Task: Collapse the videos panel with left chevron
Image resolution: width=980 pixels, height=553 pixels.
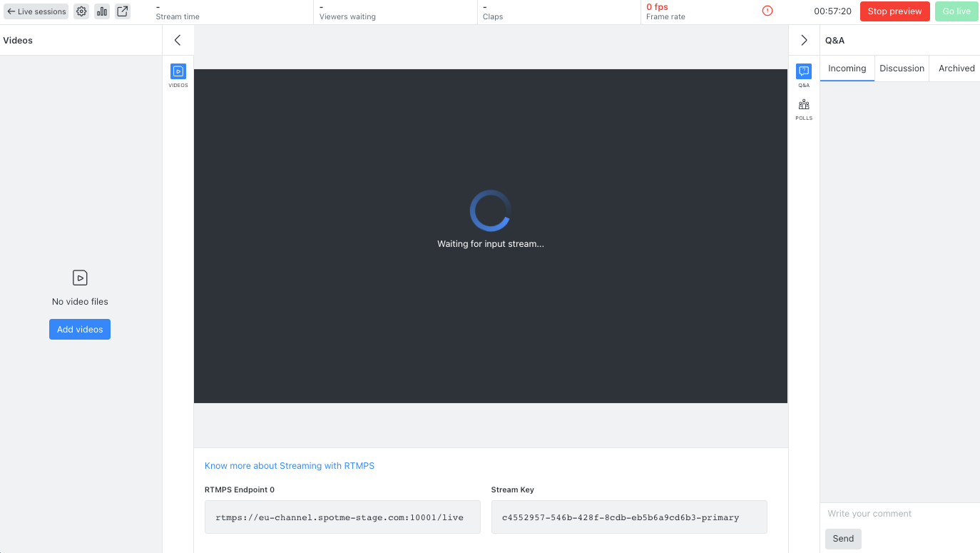Action: tap(178, 40)
